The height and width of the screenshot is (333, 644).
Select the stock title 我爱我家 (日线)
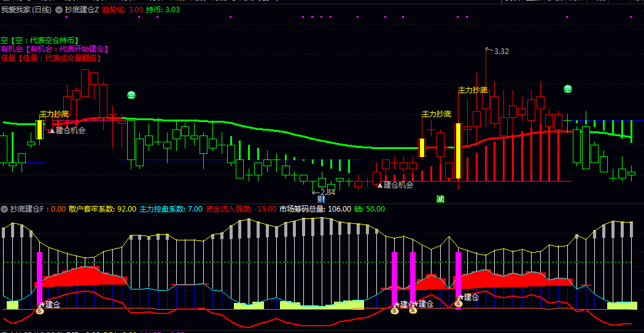pyautogui.click(x=26, y=10)
